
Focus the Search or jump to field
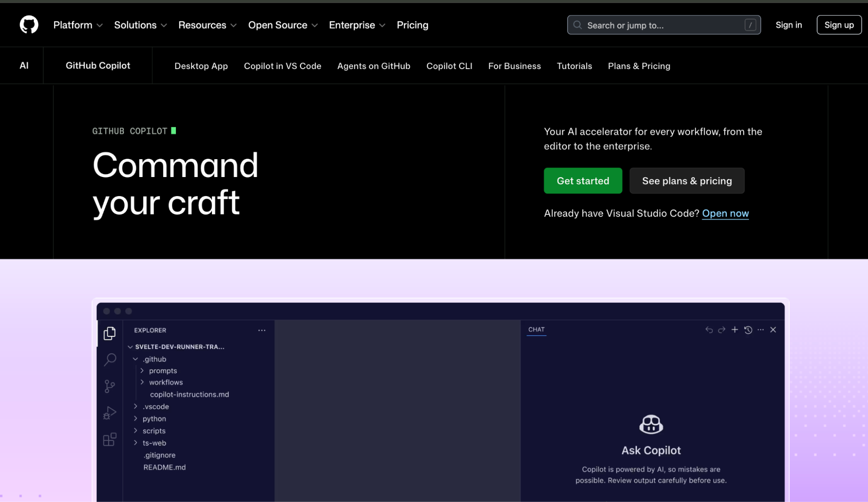[x=664, y=25]
